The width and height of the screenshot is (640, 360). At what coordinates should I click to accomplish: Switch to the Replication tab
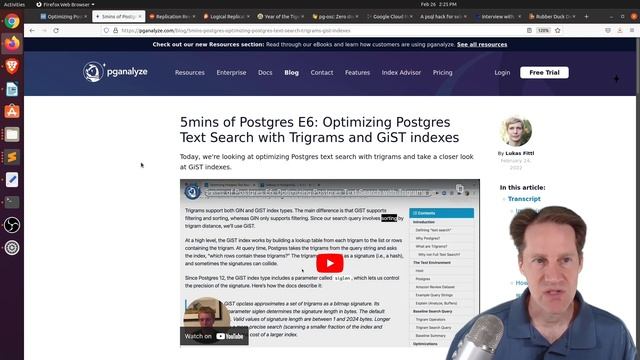point(172,16)
